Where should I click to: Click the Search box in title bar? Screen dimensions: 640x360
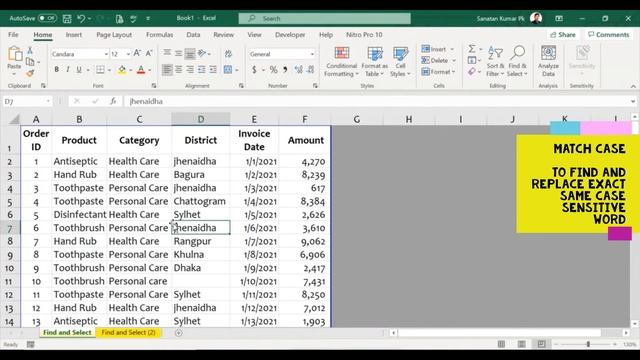click(324, 18)
